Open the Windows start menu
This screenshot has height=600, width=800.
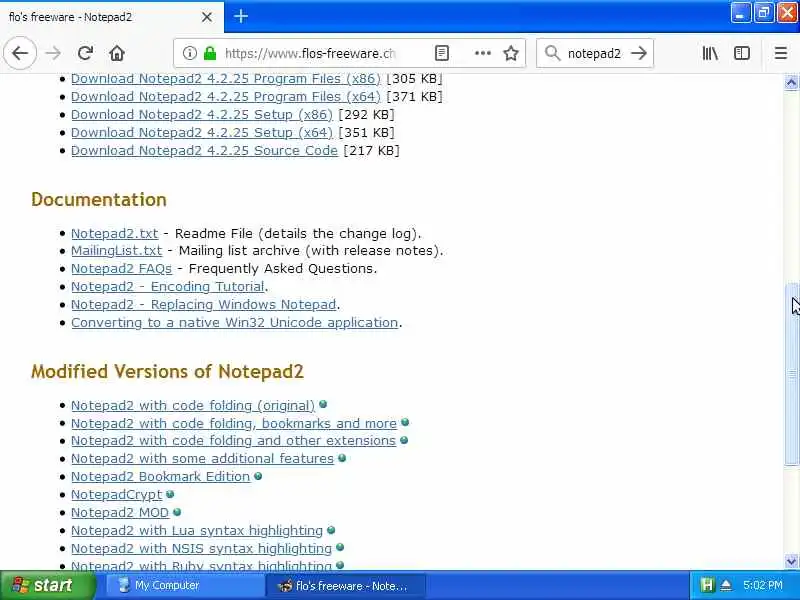click(47, 585)
